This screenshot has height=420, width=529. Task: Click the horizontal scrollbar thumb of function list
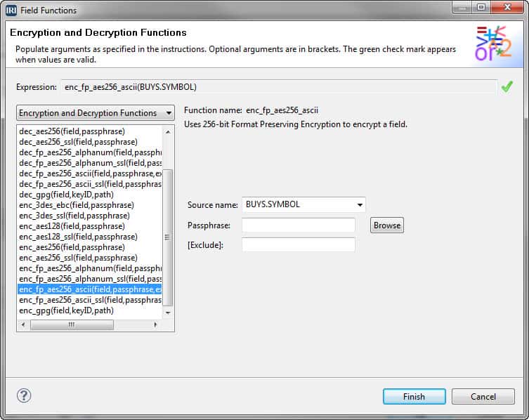point(72,324)
